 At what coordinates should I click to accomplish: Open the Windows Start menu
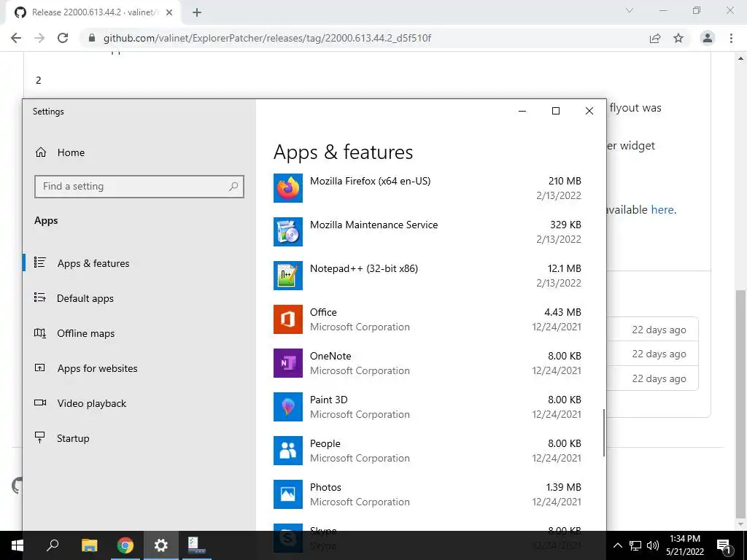click(x=18, y=545)
